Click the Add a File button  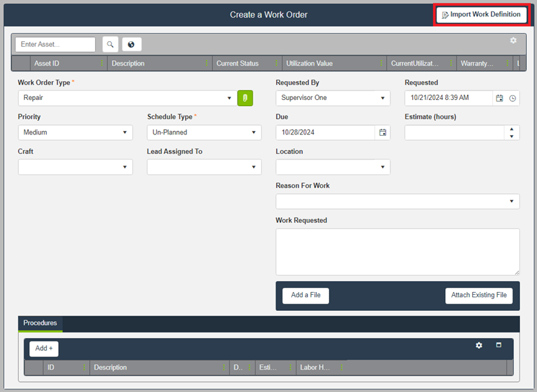point(305,295)
